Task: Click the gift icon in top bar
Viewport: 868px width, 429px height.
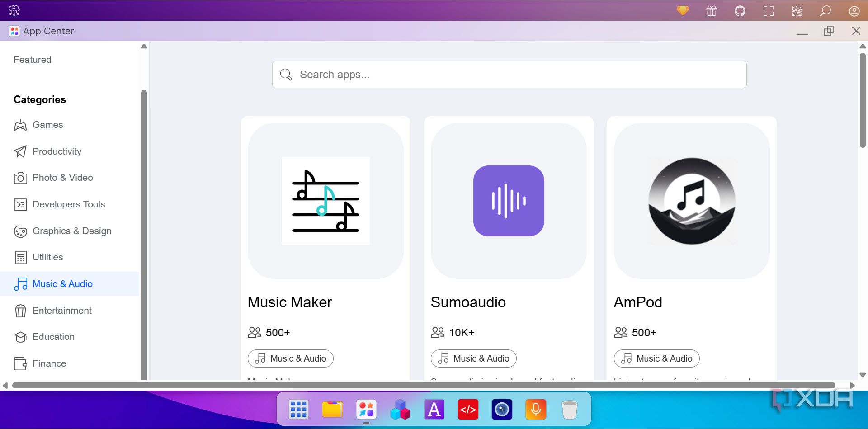Action: click(x=712, y=10)
